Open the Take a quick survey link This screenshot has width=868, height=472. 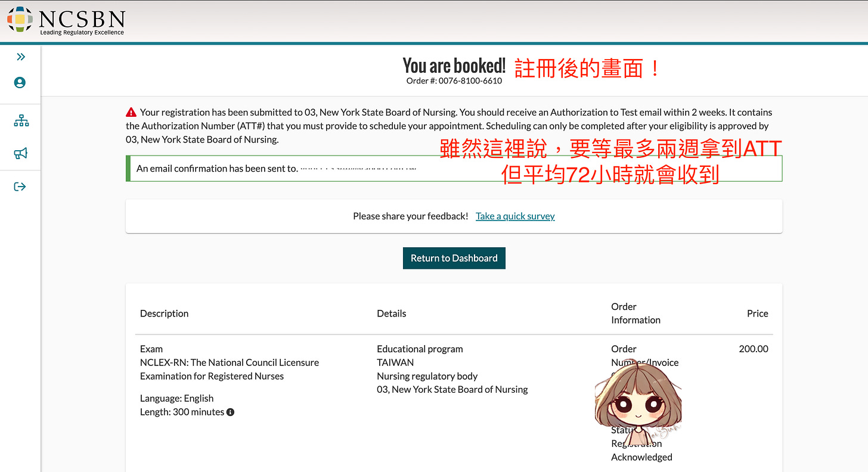point(515,216)
